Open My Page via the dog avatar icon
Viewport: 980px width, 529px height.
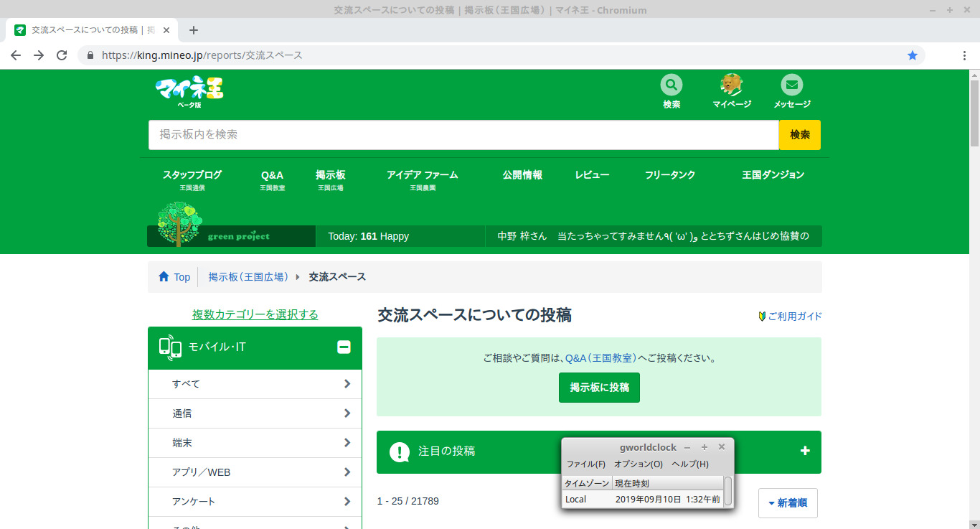tap(731, 85)
